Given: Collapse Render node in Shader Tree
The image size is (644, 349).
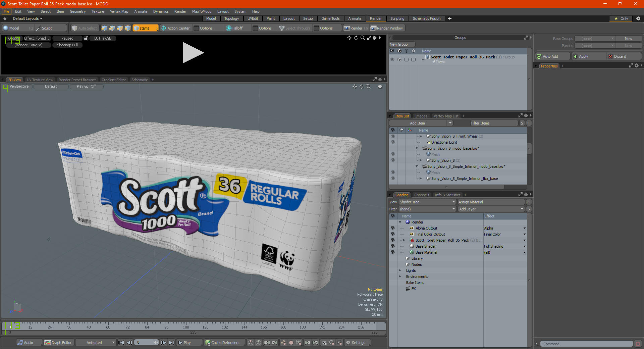Looking at the screenshot, I should (x=400, y=222).
